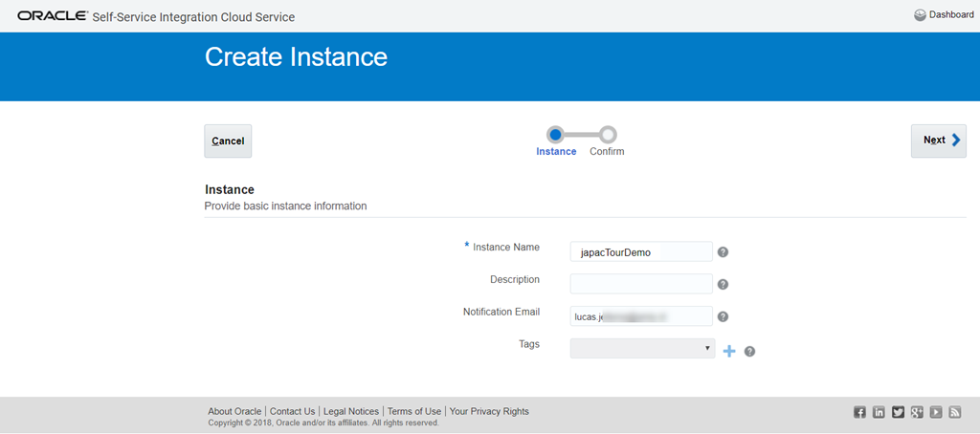Click help icon beside Description field
This screenshot has width=980, height=434.
pos(724,284)
